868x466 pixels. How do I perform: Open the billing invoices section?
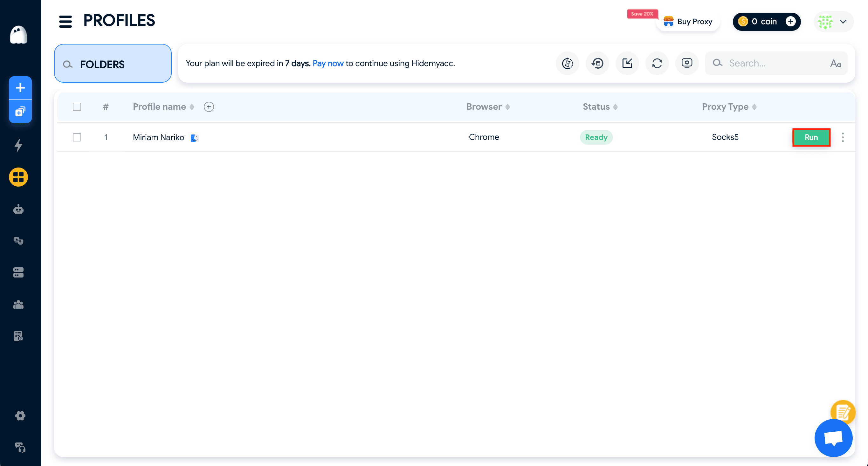pyautogui.click(x=18, y=336)
